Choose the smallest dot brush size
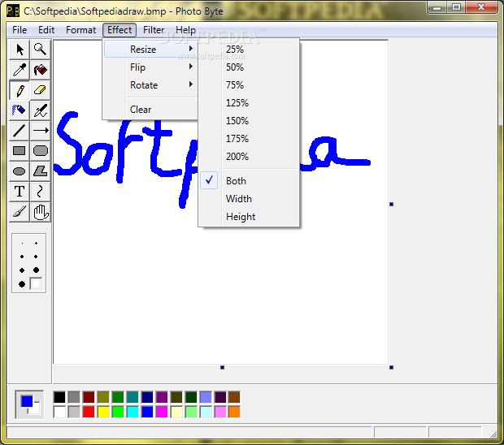504x445 pixels. [22, 244]
